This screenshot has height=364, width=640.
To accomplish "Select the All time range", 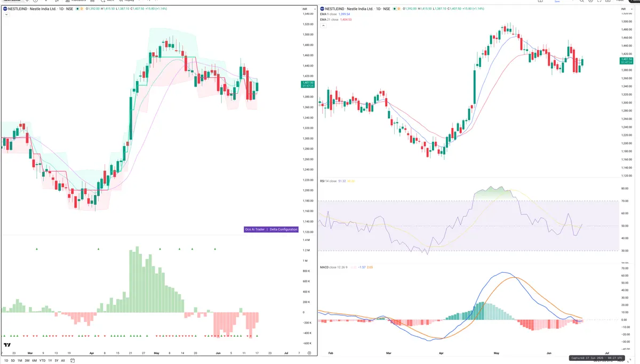I will [63, 361].
